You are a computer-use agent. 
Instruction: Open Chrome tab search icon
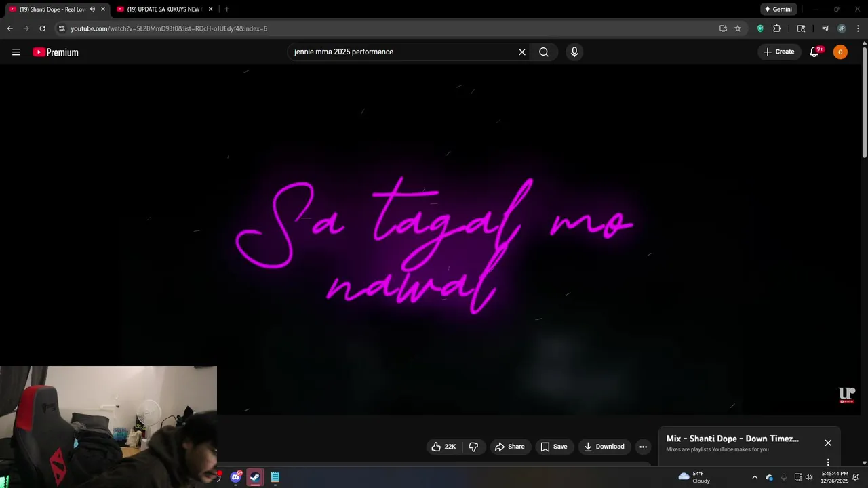[801, 28]
